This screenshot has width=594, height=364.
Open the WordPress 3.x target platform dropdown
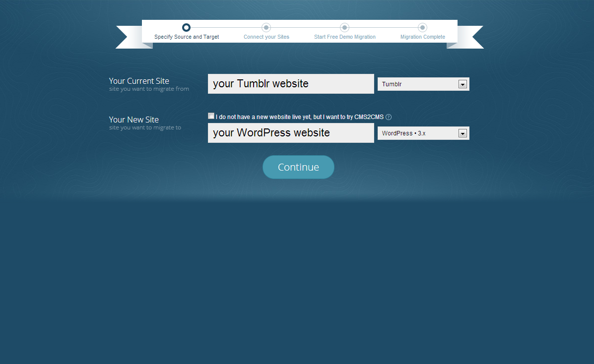(423, 133)
